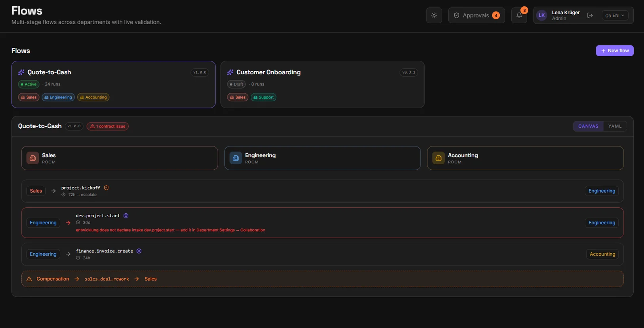Select the Quote-to-Cash flow card

[x=114, y=84]
